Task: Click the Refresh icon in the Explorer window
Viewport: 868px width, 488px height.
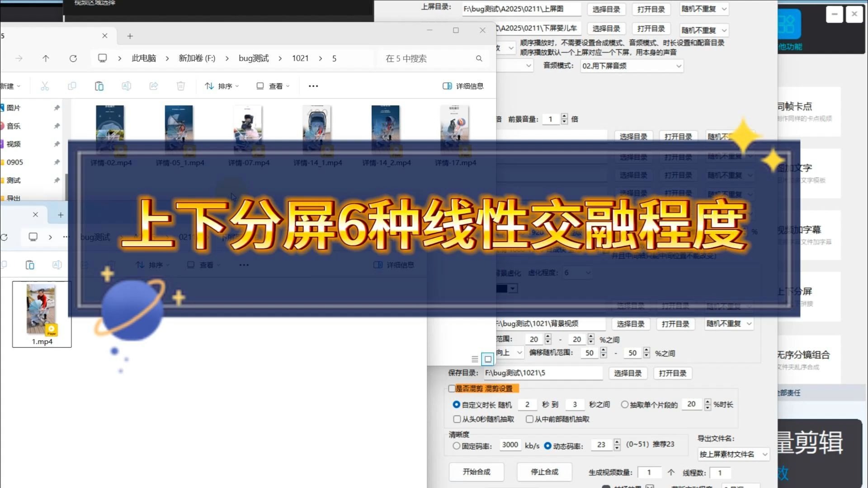Action: click(73, 58)
